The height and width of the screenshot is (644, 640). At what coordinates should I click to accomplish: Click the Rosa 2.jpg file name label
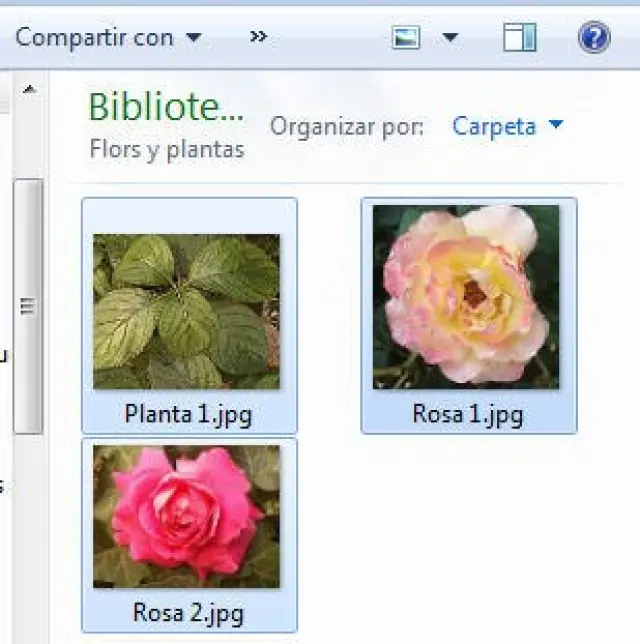(188, 611)
